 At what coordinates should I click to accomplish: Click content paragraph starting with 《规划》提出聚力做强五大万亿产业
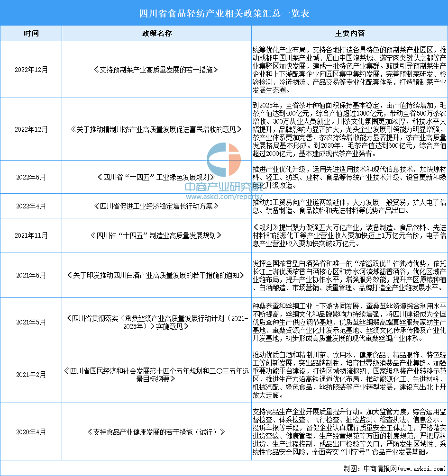point(349,235)
